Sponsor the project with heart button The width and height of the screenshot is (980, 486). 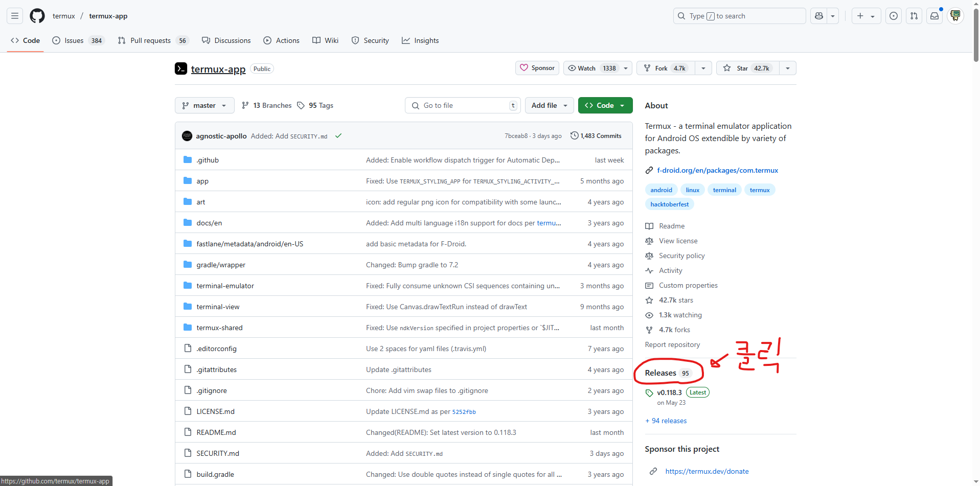[x=537, y=68]
